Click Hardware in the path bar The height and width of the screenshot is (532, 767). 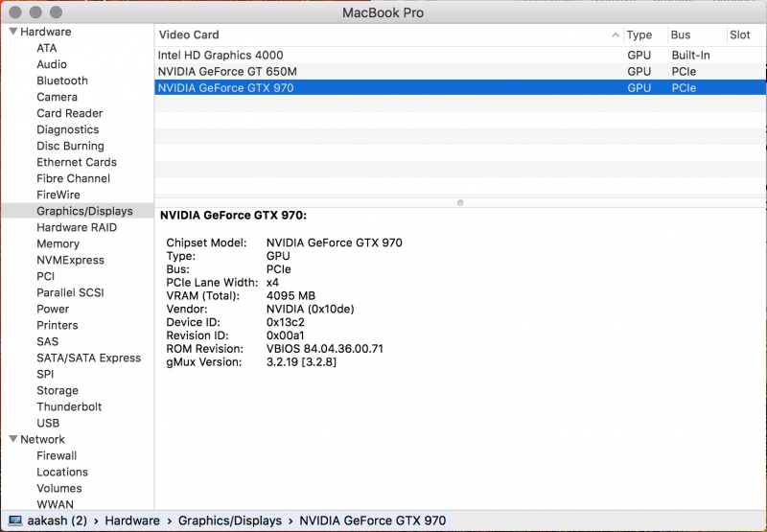(x=132, y=520)
